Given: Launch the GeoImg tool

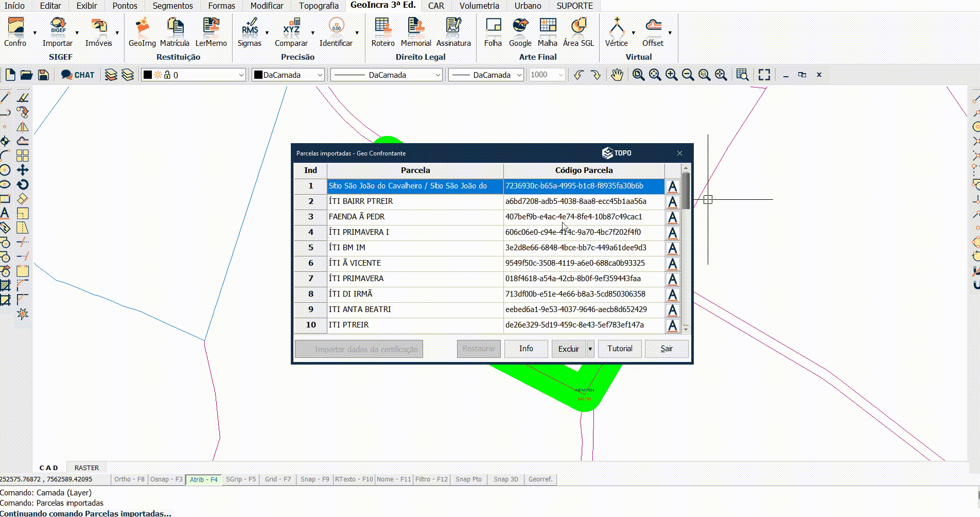Looking at the screenshot, I should pos(142,31).
